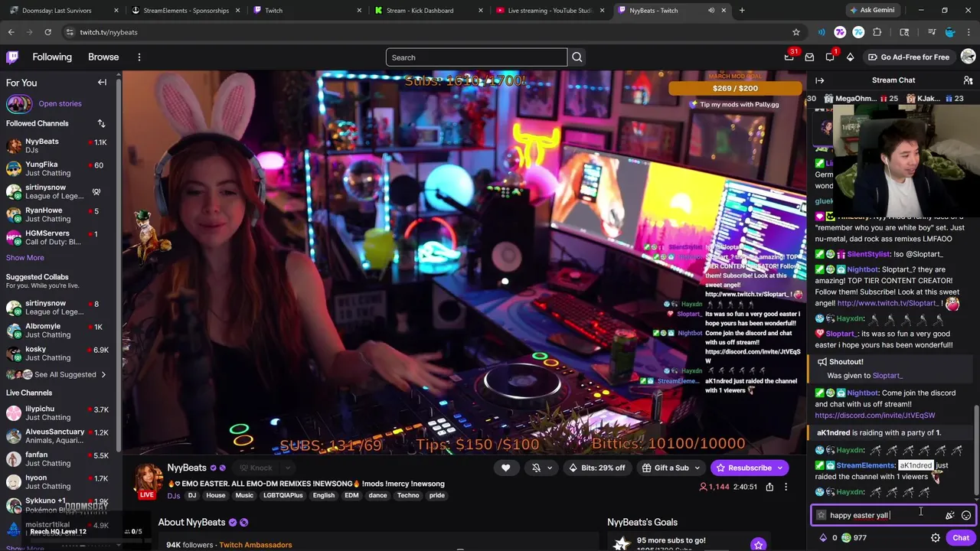The width and height of the screenshot is (980, 551).
Task: Open the Chrome three-dot menu
Action: [x=968, y=32]
